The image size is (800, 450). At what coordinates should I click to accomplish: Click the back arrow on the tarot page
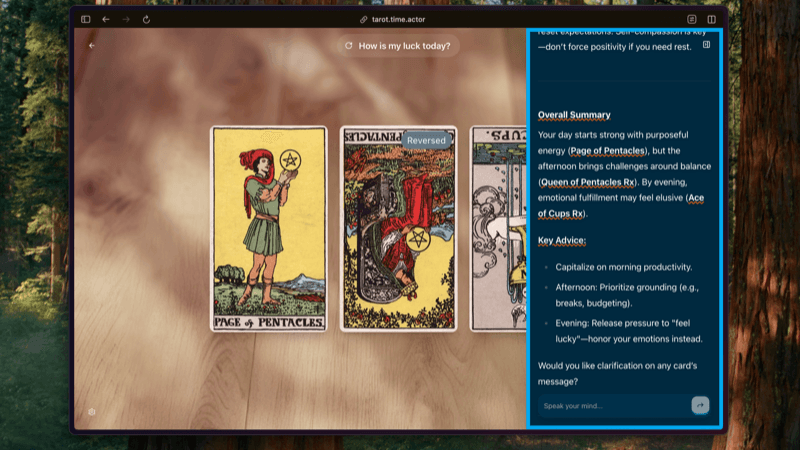click(x=92, y=45)
